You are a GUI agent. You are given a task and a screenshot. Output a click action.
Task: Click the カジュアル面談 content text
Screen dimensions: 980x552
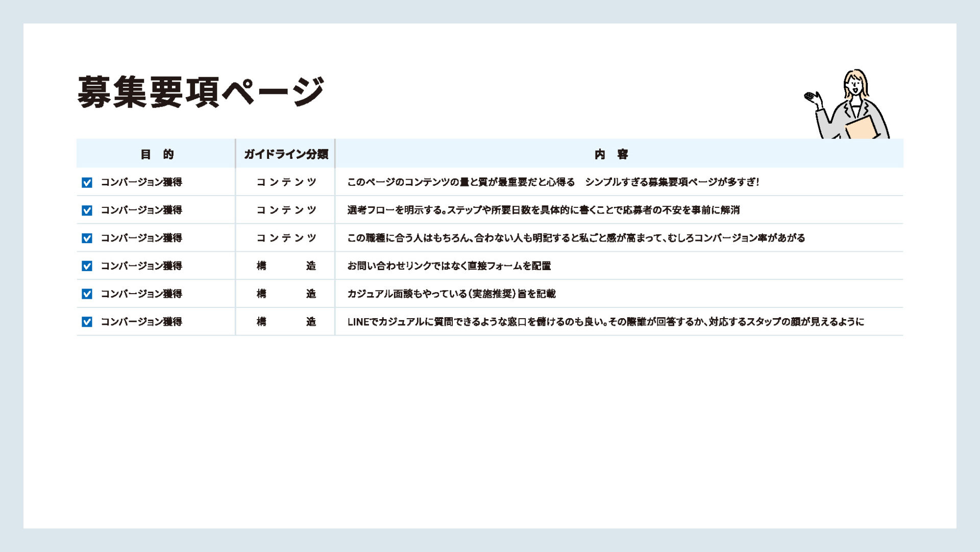pos(451,294)
